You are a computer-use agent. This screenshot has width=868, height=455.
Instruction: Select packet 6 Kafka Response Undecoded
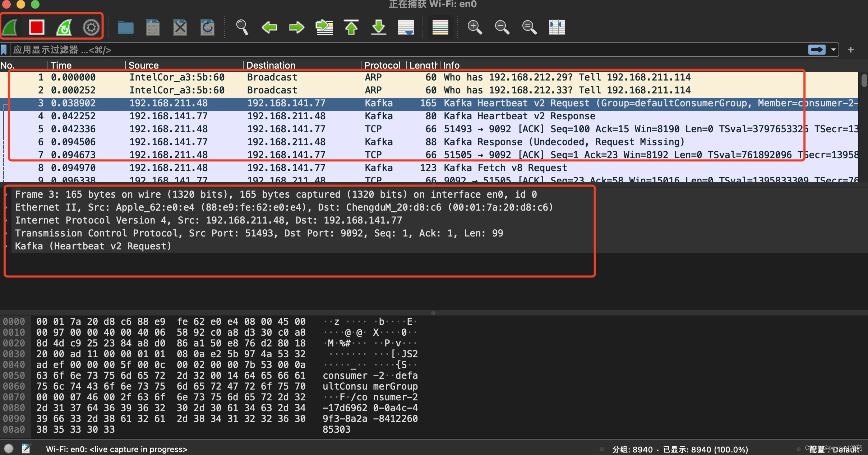(x=429, y=142)
